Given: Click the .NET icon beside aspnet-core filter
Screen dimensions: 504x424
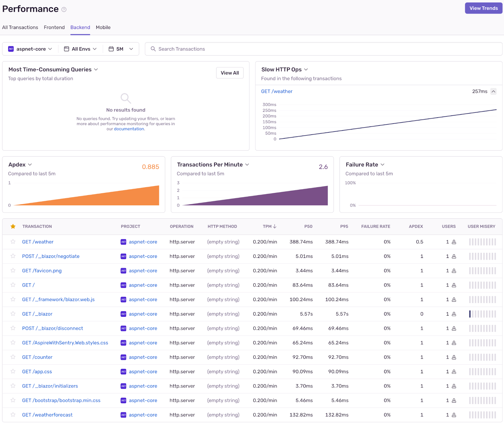Looking at the screenshot, I should (11, 49).
